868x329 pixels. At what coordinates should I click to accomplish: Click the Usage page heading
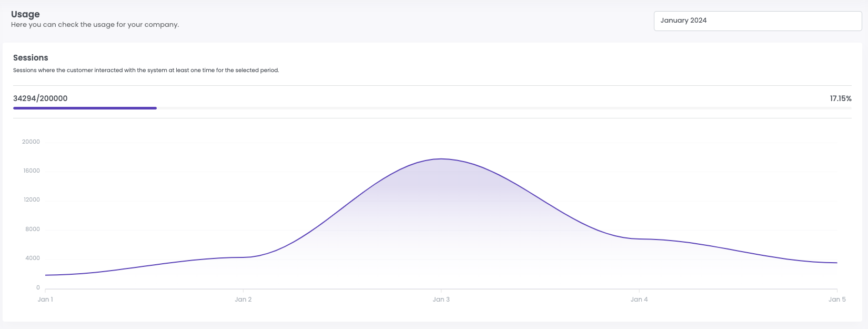click(25, 14)
